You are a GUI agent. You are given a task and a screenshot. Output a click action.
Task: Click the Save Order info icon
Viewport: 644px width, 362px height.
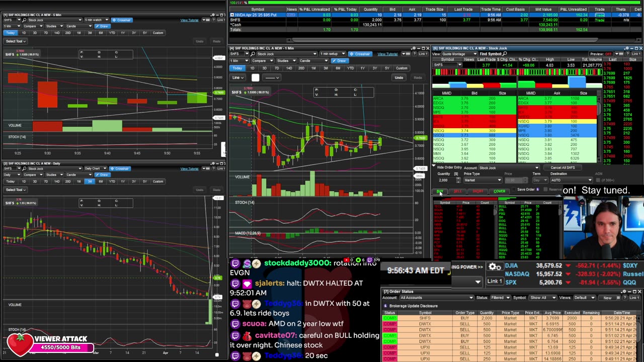coord(537,190)
